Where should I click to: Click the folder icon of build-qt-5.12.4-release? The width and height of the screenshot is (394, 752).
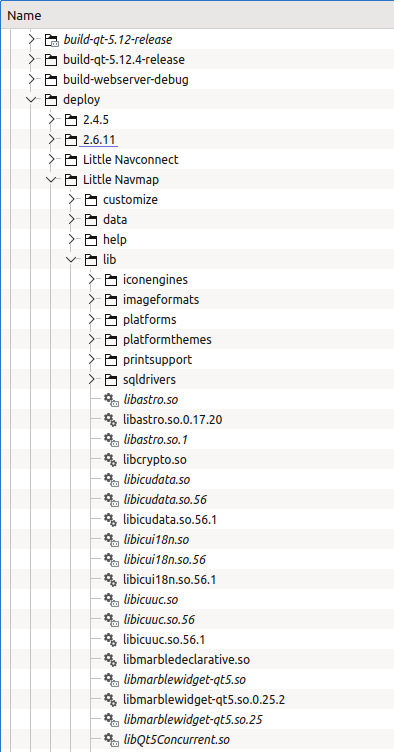pyautogui.click(x=50, y=60)
